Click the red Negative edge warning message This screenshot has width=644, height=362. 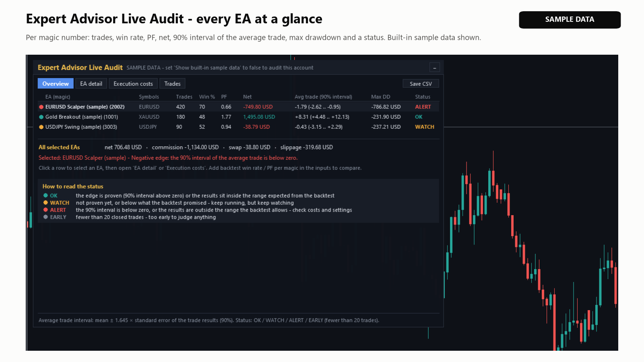click(168, 158)
